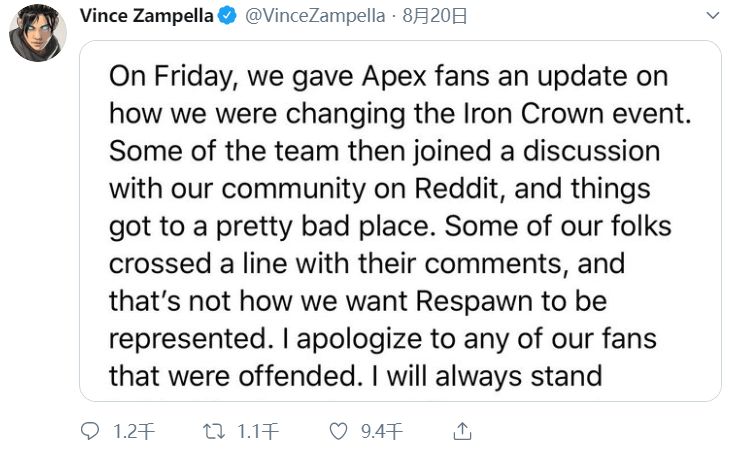Image resolution: width=729 pixels, height=451 pixels.
Task: Click the 9.4千 like count
Action: 381,431
